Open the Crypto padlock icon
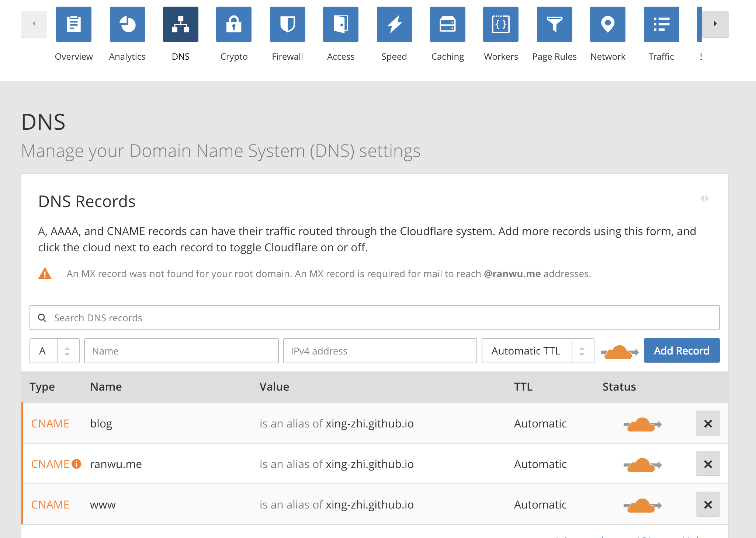756x538 pixels. point(234,24)
